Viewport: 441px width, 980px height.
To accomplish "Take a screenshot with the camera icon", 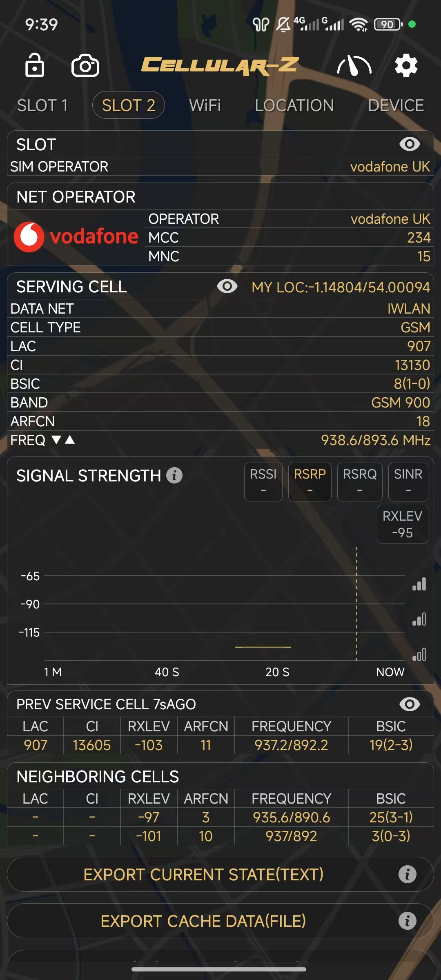I will (x=85, y=66).
